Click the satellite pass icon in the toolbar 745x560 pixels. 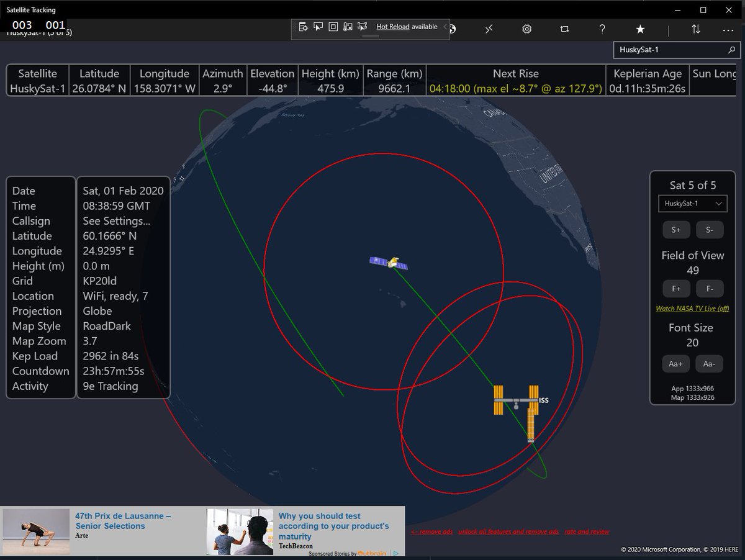coord(489,29)
